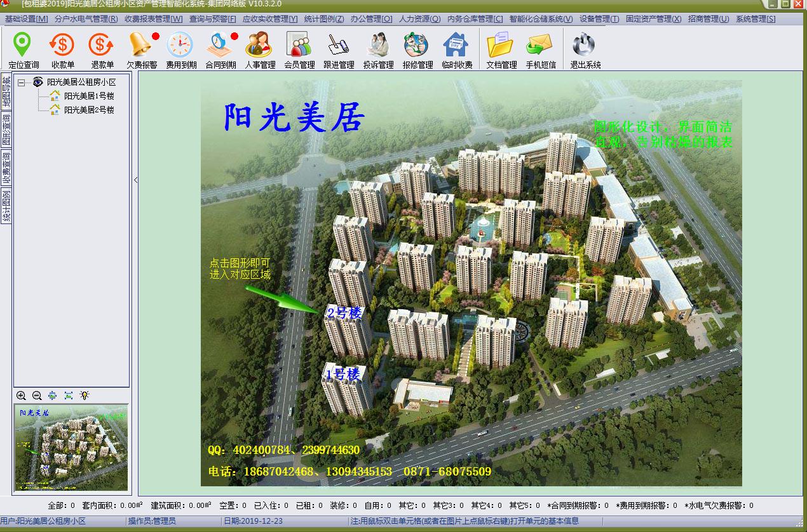Viewport: 807px width, 532px height.
Task: Open the 会员管理 member management tool
Action: 299,48
